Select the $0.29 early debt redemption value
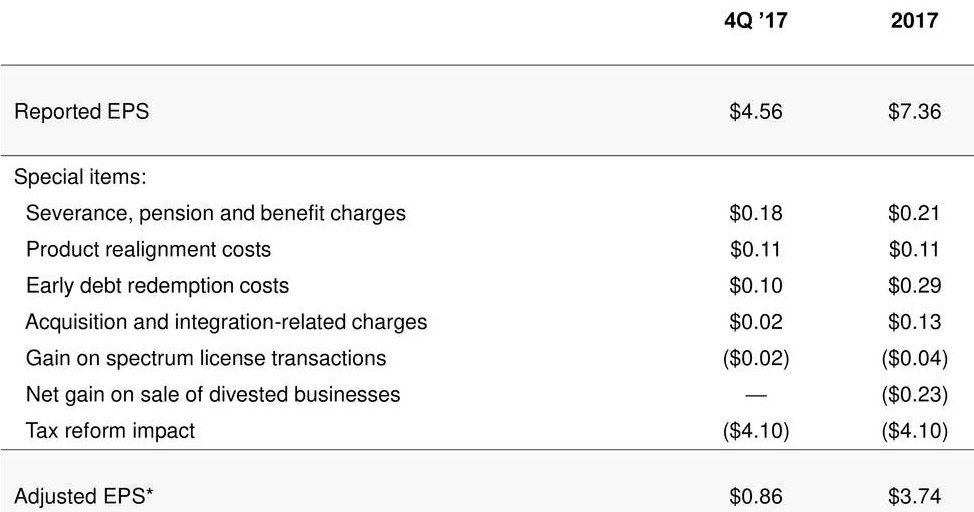Viewport: 974px width, 512px height. [914, 286]
